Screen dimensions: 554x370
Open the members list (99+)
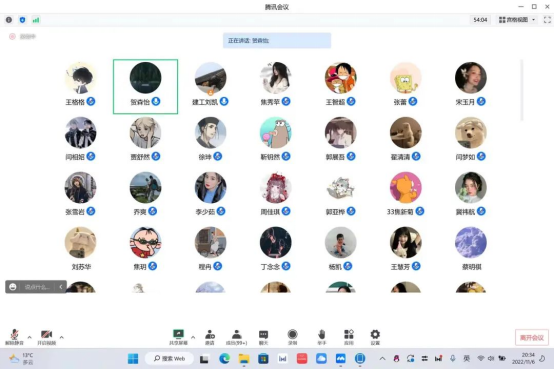(236, 337)
